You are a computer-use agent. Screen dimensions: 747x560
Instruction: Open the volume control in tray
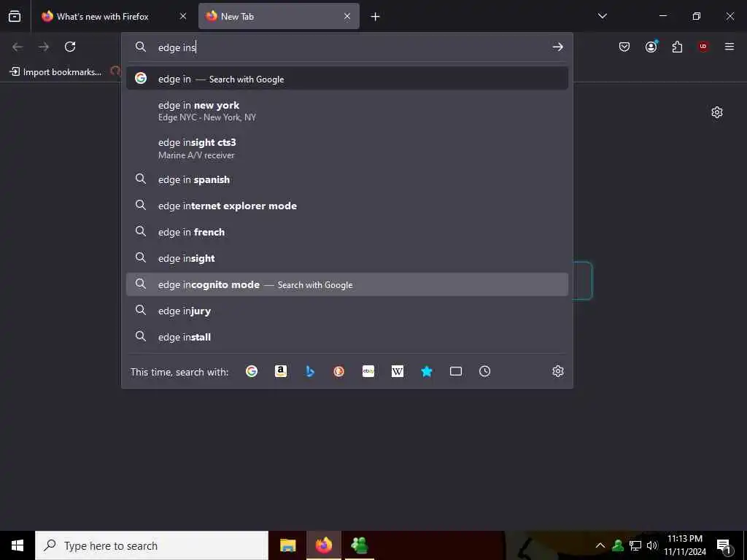point(651,545)
